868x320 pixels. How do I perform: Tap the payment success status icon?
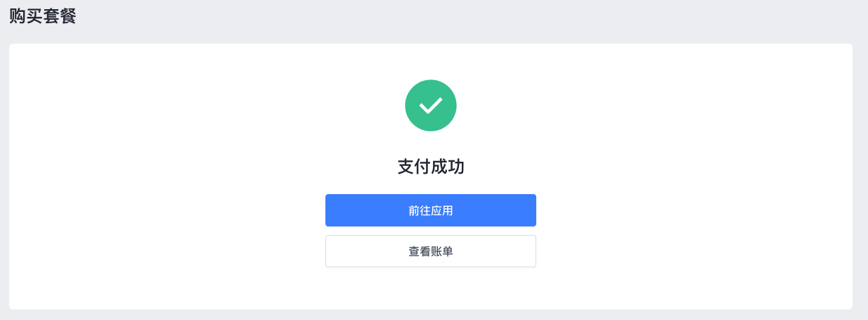click(431, 105)
